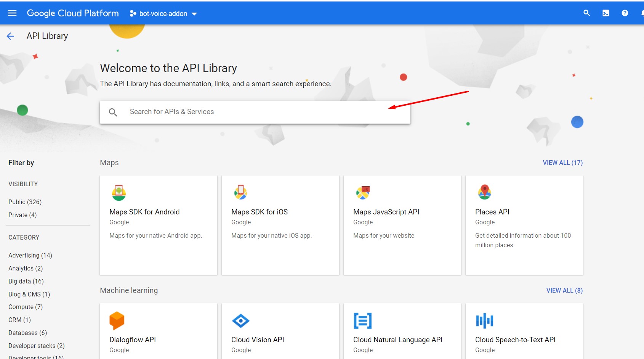The width and height of the screenshot is (644, 359).
Task: Click the Cloud Vision API icon
Action: tap(240, 321)
